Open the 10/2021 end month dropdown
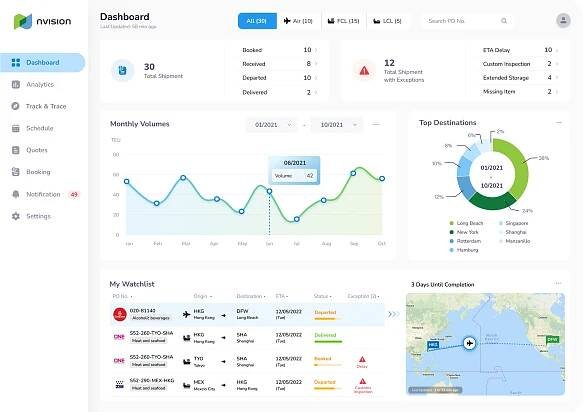The width and height of the screenshot is (583, 412). (x=336, y=125)
